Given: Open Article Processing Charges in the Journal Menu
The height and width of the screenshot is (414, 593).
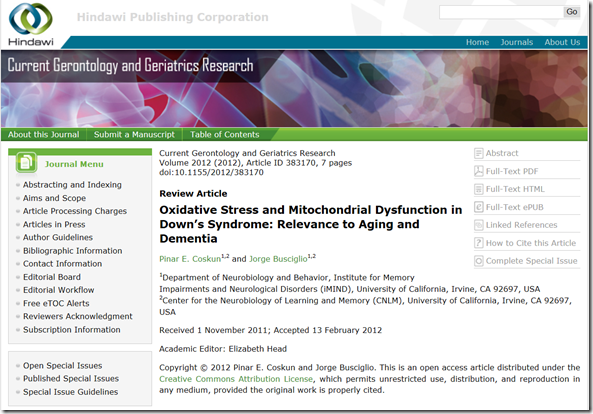Looking at the screenshot, I should pyautogui.click(x=75, y=211).
